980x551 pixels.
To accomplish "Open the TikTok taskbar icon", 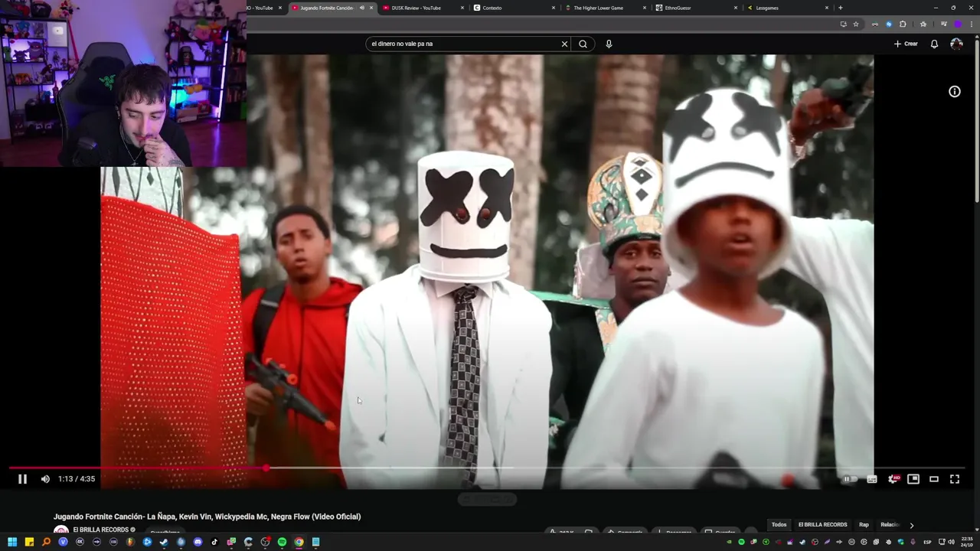I will point(214,542).
